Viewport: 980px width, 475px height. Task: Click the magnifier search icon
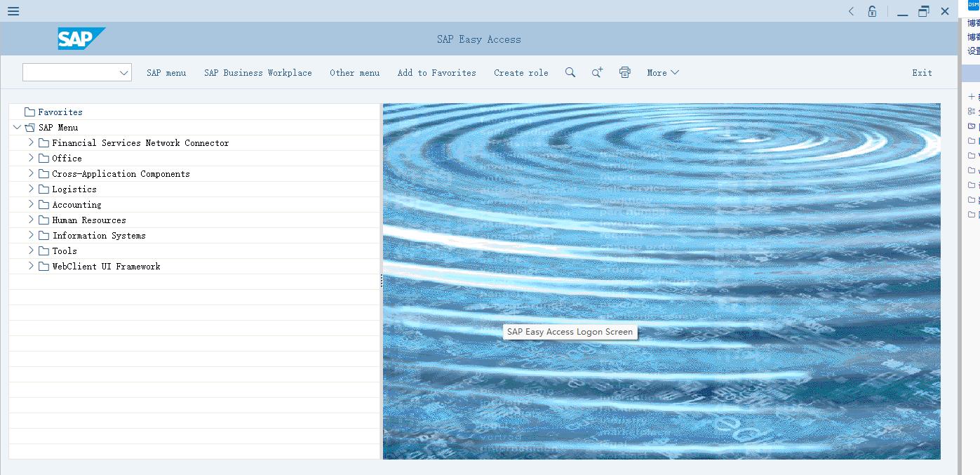tap(570, 72)
